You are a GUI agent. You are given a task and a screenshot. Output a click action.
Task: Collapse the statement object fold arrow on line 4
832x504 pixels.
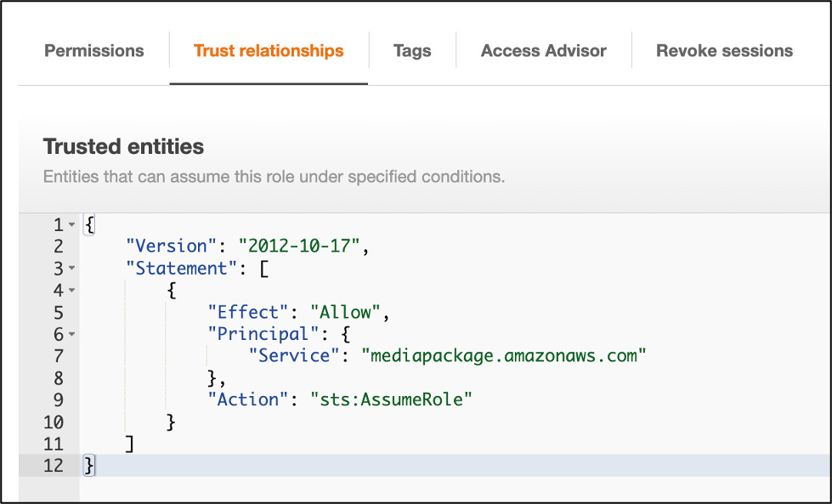pos(72,291)
